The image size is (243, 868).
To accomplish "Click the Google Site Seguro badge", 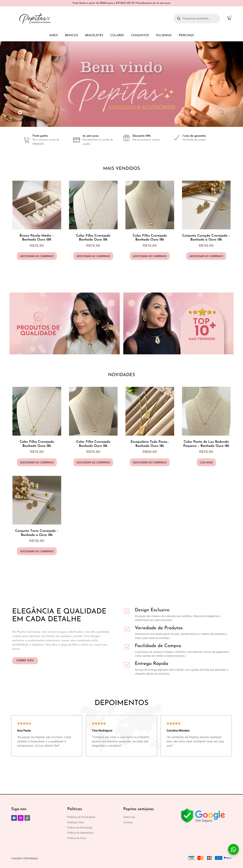I will point(203,815).
